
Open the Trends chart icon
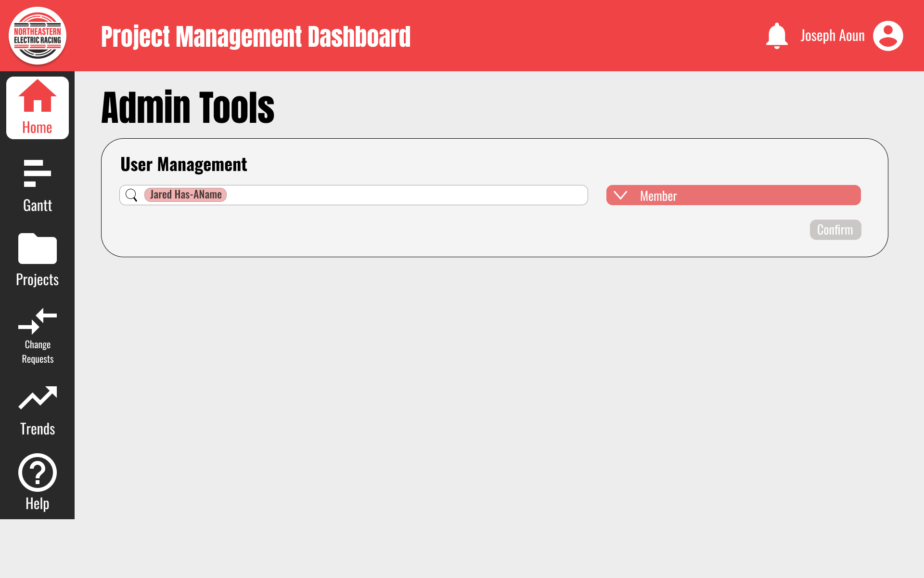point(37,397)
